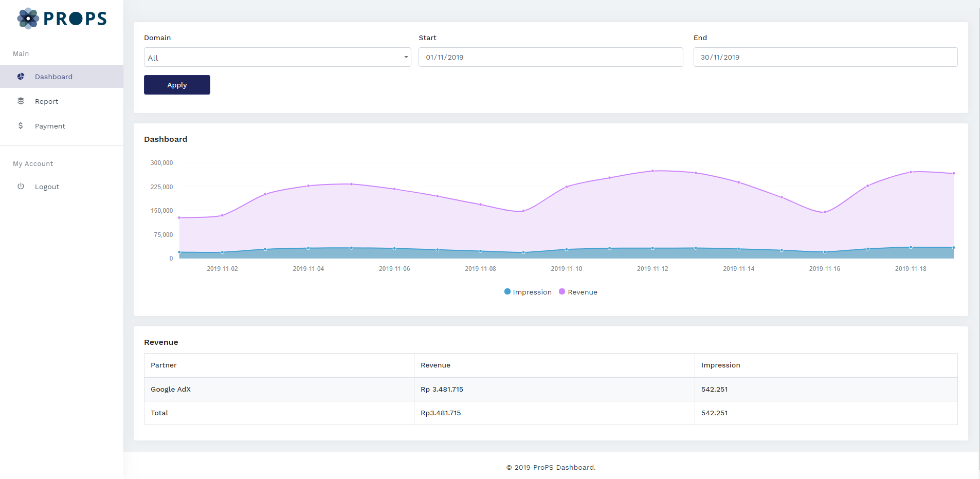Click the 2019-11-14 axis label
Image resolution: width=980 pixels, height=479 pixels.
[x=739, y=269]
